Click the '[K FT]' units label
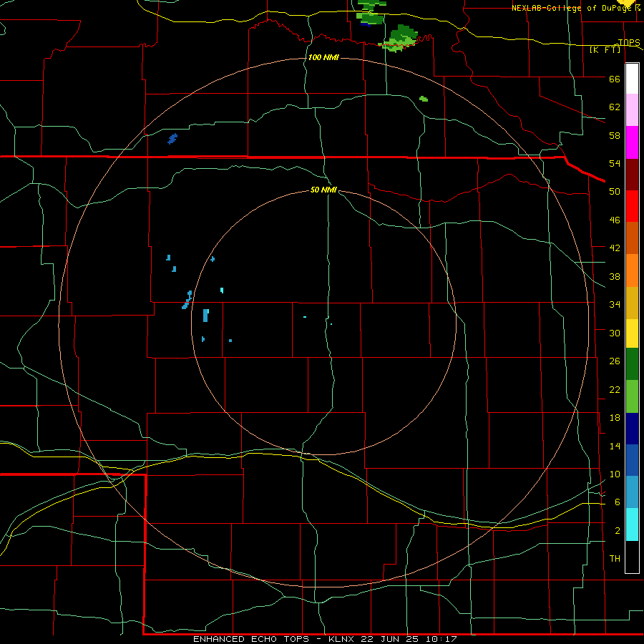 tap(605, 50)
